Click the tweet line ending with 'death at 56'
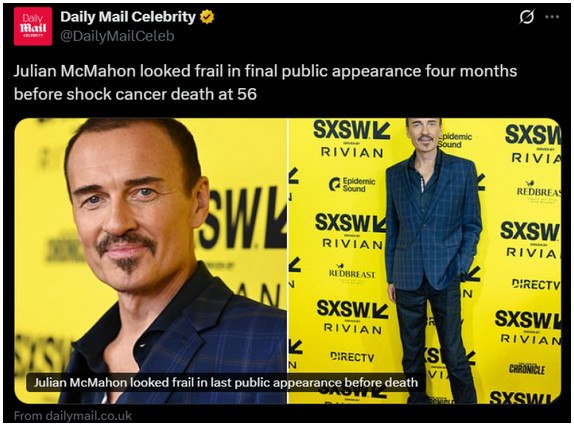Viewport: 574px width, 427px height. coord(135,94)
